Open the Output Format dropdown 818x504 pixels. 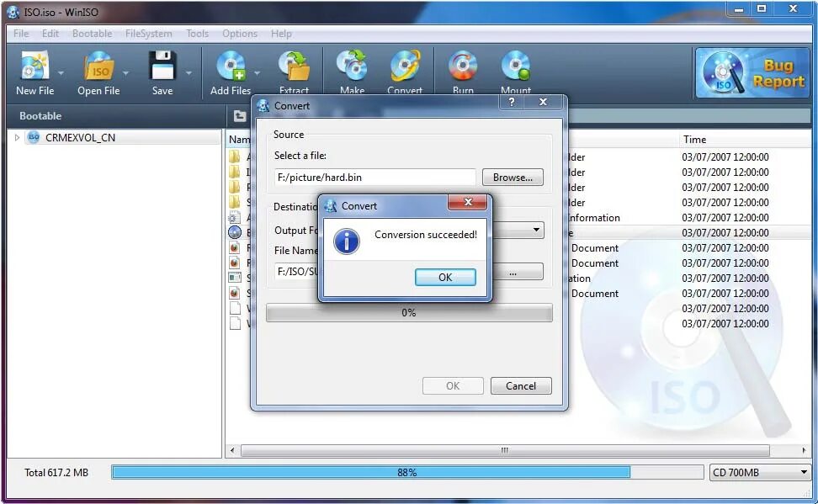536,230
